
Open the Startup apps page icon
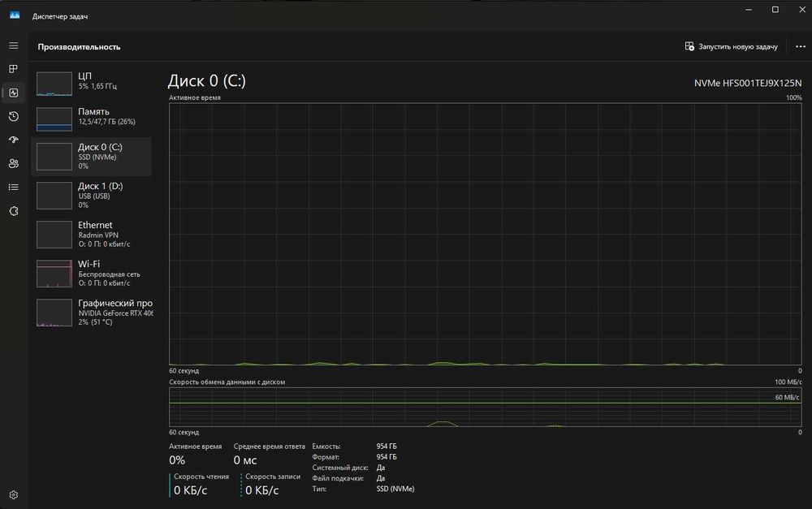point(14,140)
